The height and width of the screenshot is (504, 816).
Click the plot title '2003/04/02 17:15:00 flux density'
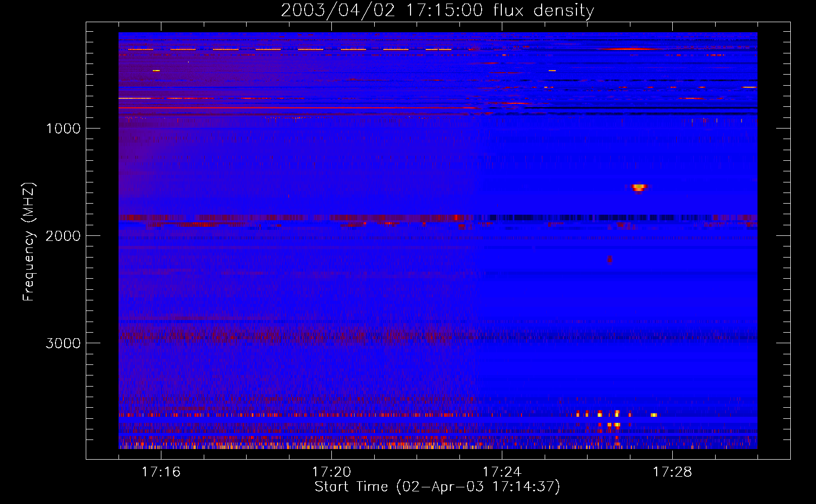(x=437, y=10)
